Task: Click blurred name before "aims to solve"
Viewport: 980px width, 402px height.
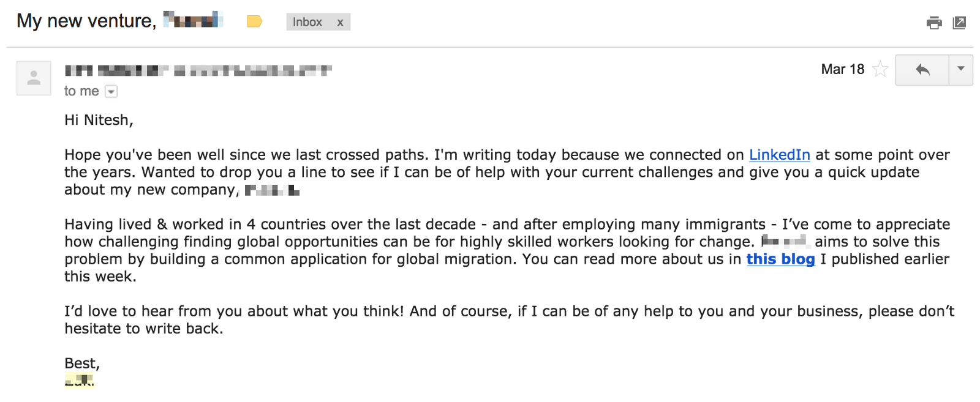Action: 785,242
